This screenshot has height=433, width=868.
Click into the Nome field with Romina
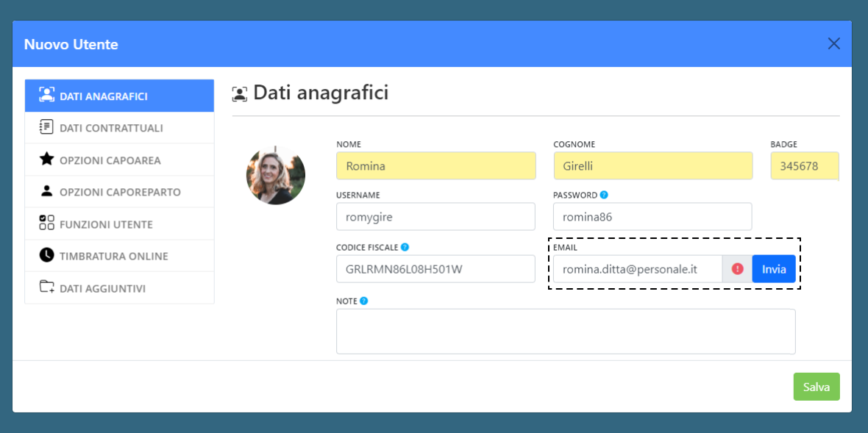435,166
